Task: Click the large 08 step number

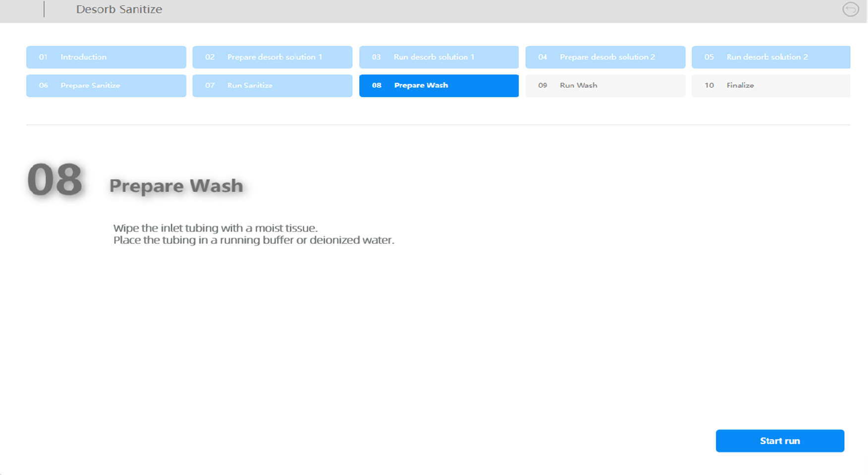Action: point(54,180)
